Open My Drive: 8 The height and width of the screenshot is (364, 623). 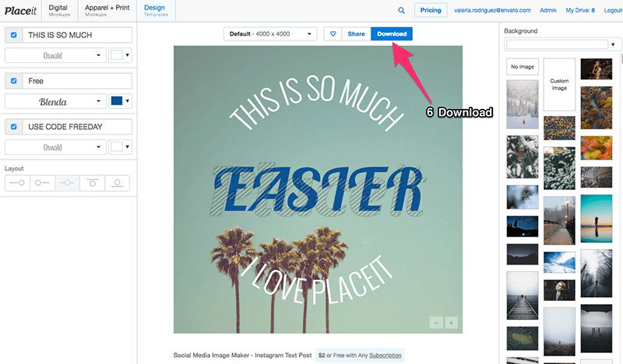pos(580,10)
